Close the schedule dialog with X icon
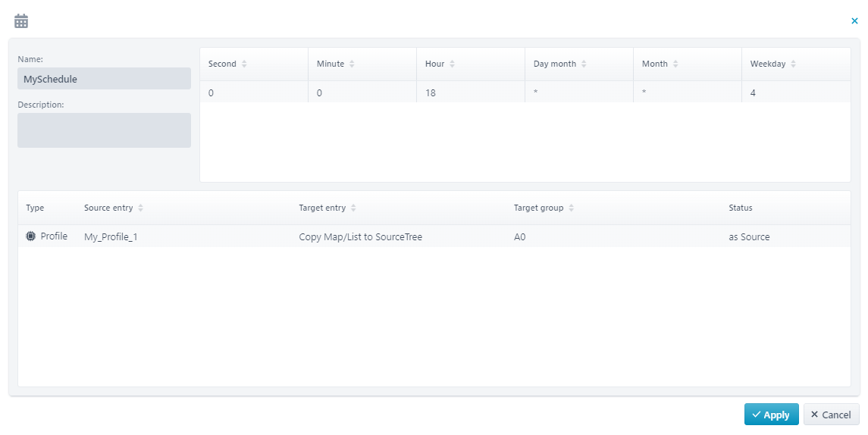Screen dimensions: 868x435 [x=854, y=21]
